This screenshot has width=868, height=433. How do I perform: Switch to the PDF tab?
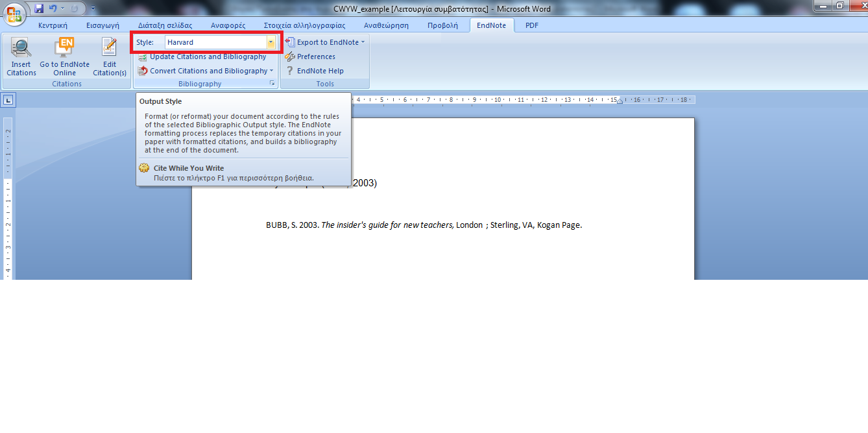(x=532, y=25)
